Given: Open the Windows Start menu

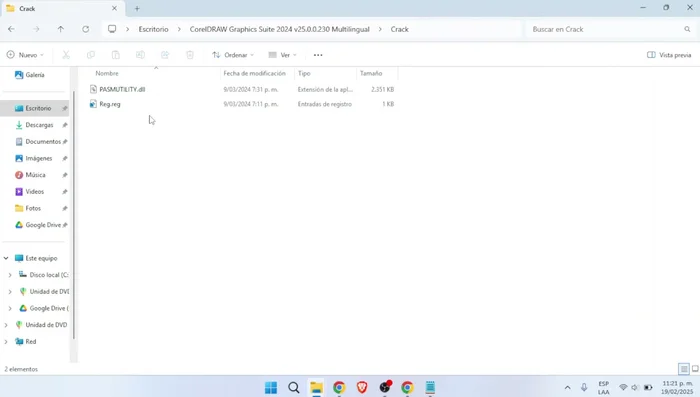Looking at the screenshot, I should click(271, 387).
